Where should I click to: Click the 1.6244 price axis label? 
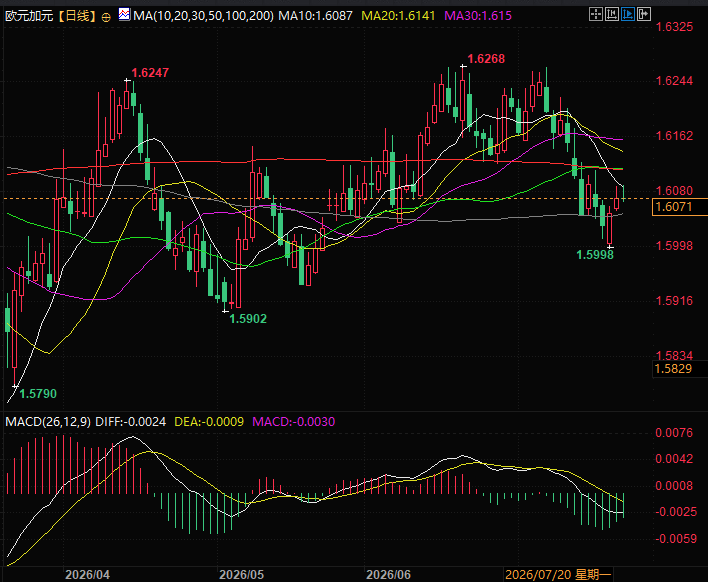(x=674, y=81)
